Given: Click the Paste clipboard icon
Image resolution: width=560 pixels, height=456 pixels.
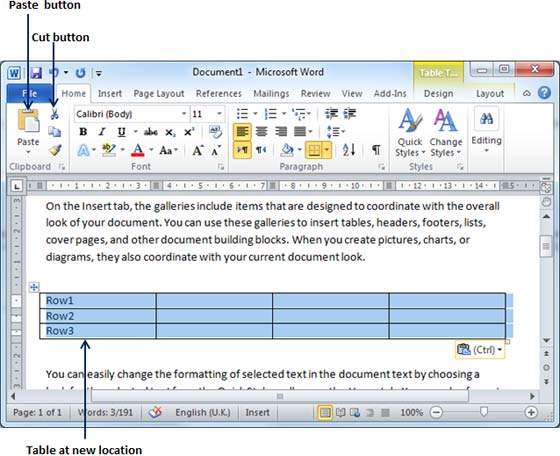Looking at the screenshot, I should point(28,121).
